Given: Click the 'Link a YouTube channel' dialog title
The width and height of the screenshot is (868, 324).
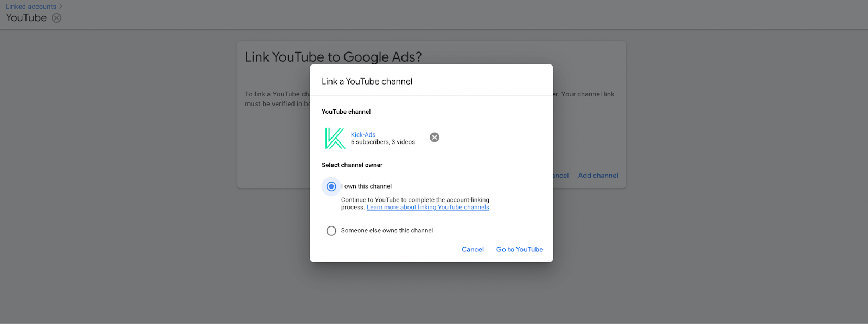Looking at the screenshot, I should (x=367, y=81).
